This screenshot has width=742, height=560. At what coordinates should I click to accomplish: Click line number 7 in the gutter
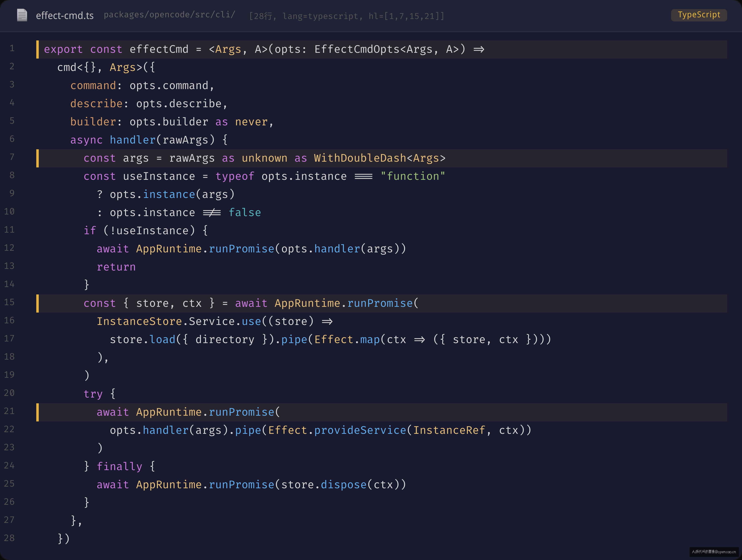click(12, 157)
